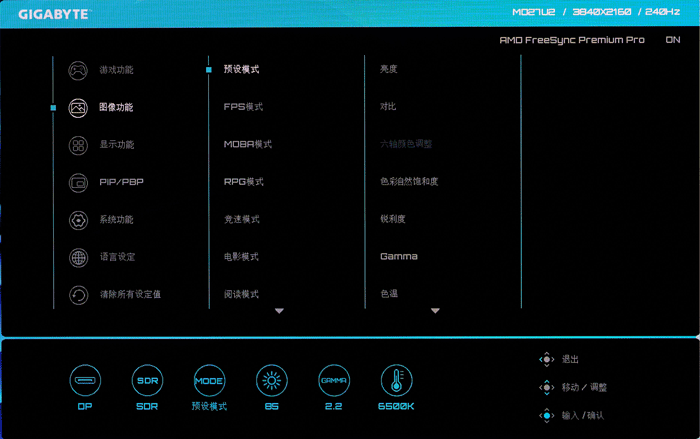Click the 退出 exit control hint
The height and width of the screenshot is (439, 700).
570,359
